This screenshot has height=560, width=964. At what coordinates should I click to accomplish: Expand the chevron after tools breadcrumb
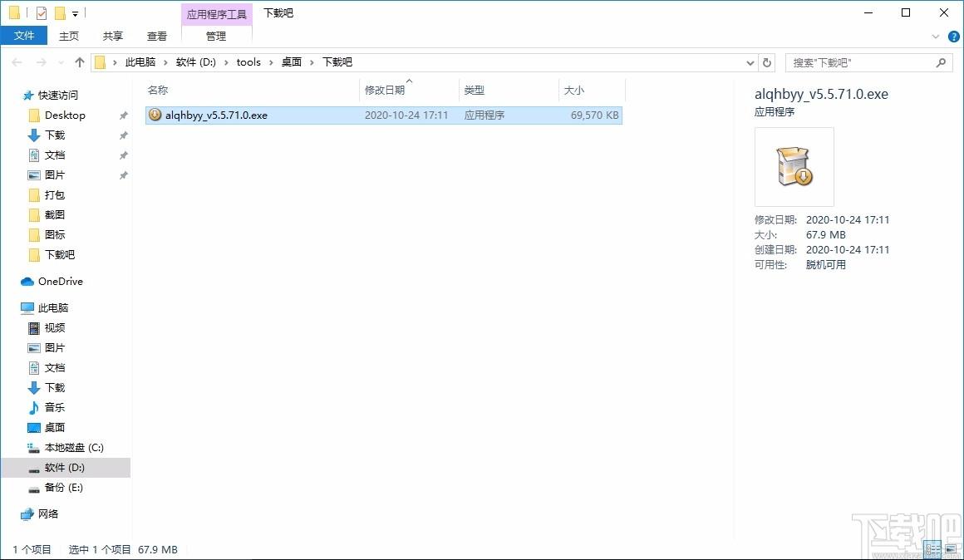coord(271,62)
